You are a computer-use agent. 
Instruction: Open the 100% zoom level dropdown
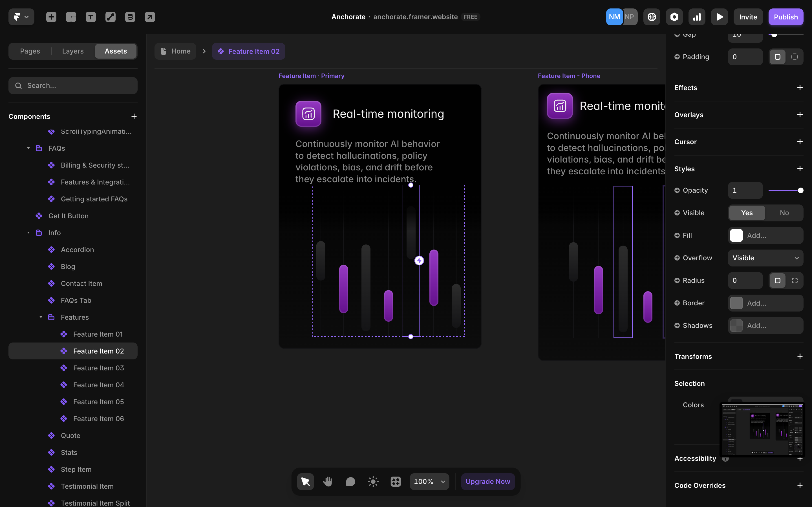coord(429,482)
